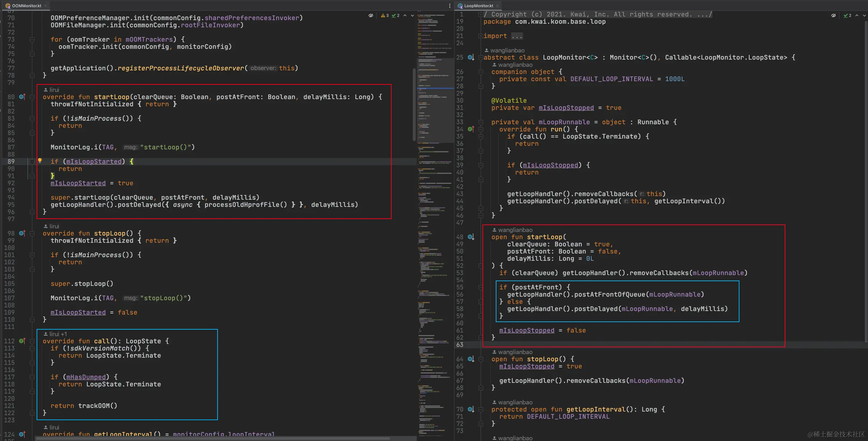Viewport: 868px width, 441px height.
Task: Go to previous highlighted problem in OOMMonitor.kt
Action: 405,15
